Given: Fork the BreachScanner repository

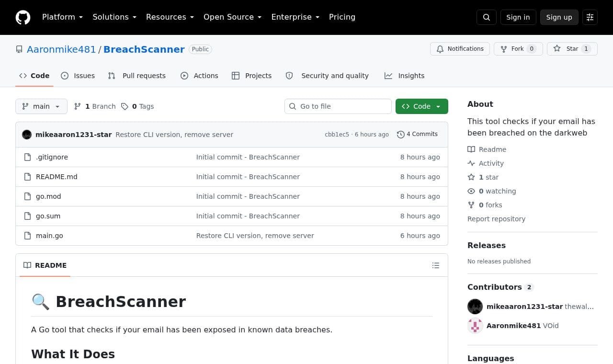Looking at the screenshot, I should click(518, 49).
